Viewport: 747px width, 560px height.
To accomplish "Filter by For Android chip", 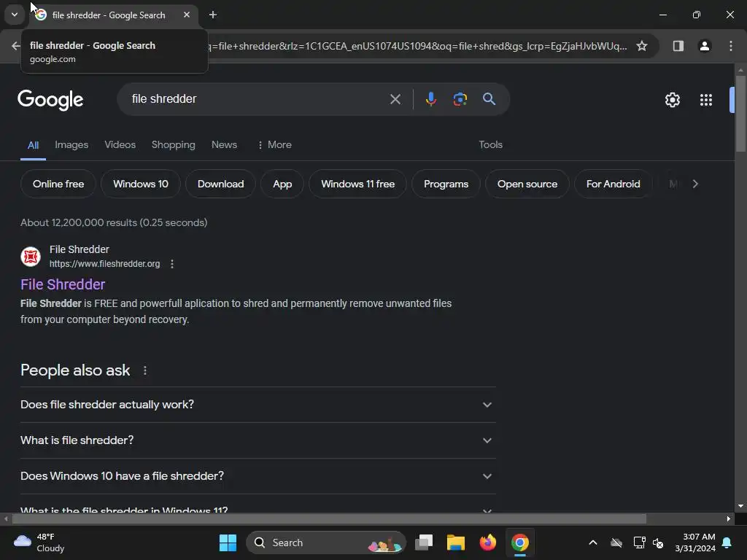I will coord(613,184).
